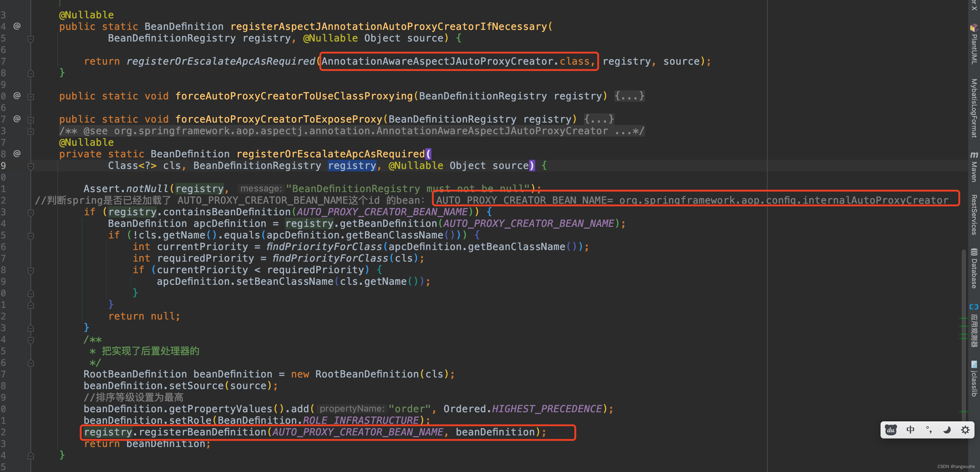Click 'findPriorityForClass' on the requiredPriority line
Image resolution: width=980 pixels, height=472 pixels.
click(330, 258)
